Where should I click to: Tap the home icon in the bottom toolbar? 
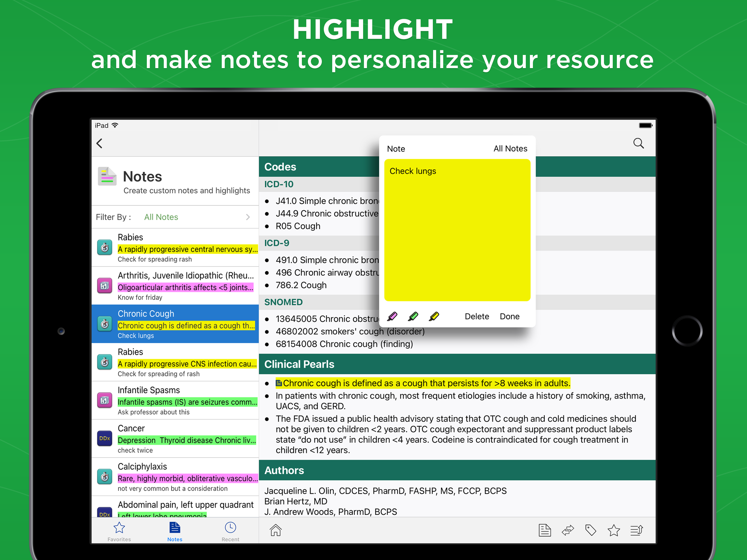point(276,530)
